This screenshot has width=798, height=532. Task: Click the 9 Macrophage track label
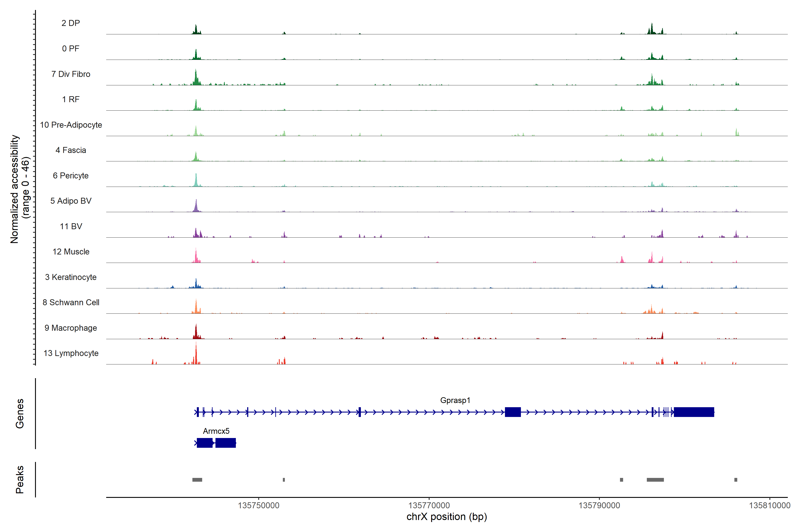click(70, 328)
